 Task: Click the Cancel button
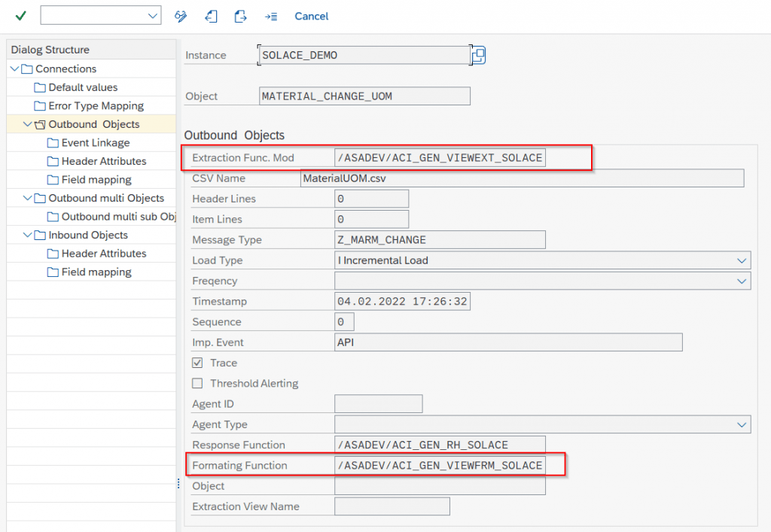pos(311,15)
